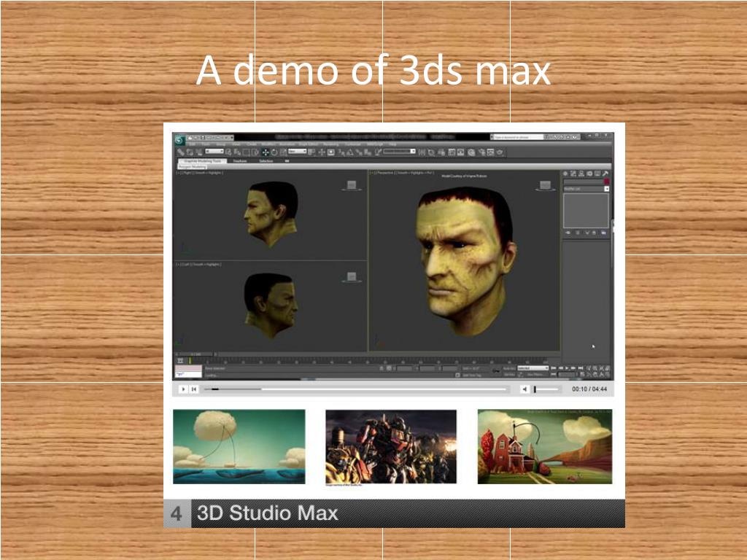Open the Selection Filter dropdown
Screen dimensions: 747x560
pyautogui.click(x=214, y=152)
